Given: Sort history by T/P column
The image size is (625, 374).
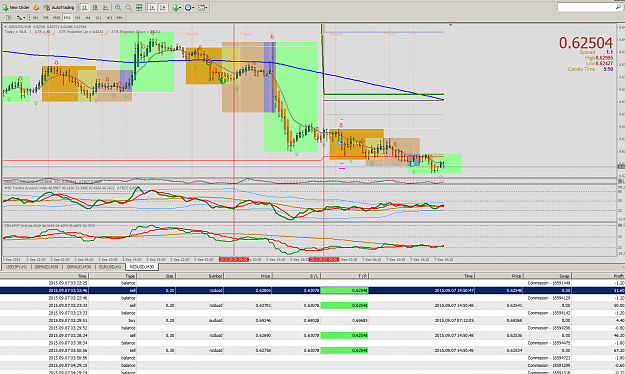Looking at the screenshot, I should 344,276.
